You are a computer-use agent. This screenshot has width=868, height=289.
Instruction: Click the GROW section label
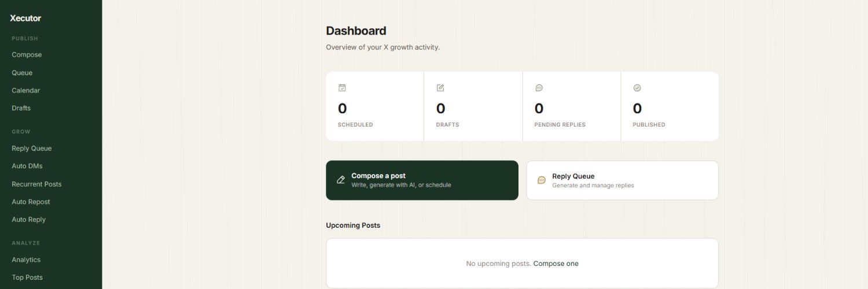[21, 132]
